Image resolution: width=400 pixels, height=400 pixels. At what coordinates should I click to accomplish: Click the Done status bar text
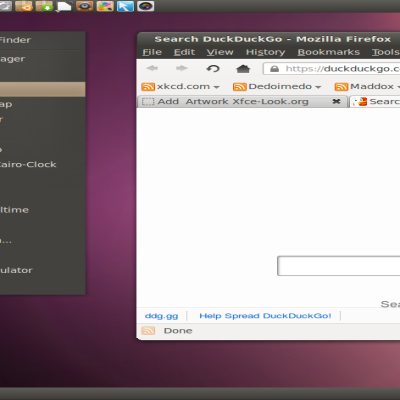[178, 331]
